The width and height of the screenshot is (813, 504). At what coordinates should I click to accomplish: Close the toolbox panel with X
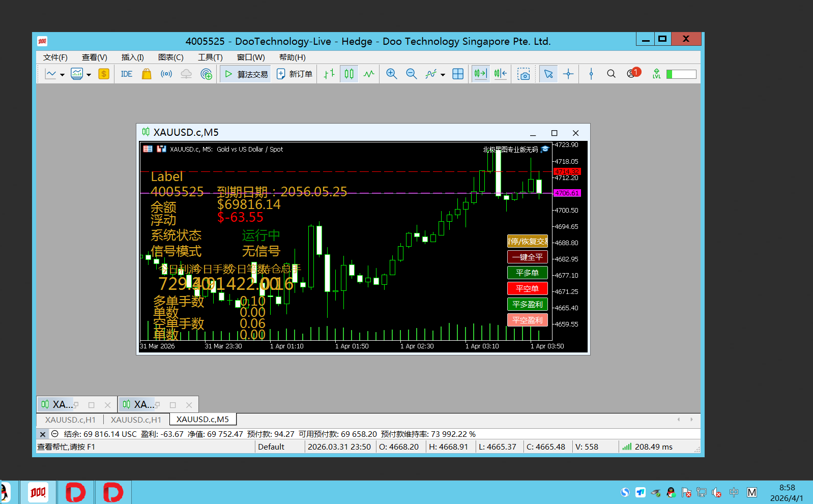point(43,434)
